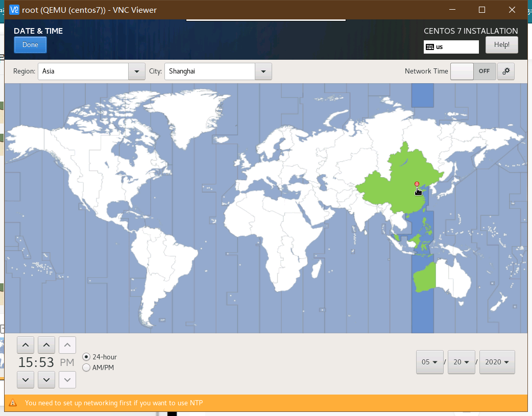Select the 24-hour time format
The height and width of the screenshot is (416, 532).
coord(86,357)
